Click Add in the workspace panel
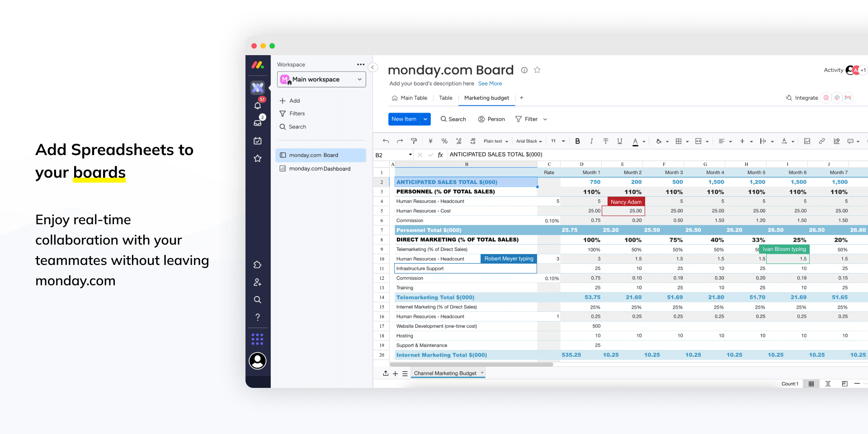This screenshot has width=868, height=434. (290, 100)
